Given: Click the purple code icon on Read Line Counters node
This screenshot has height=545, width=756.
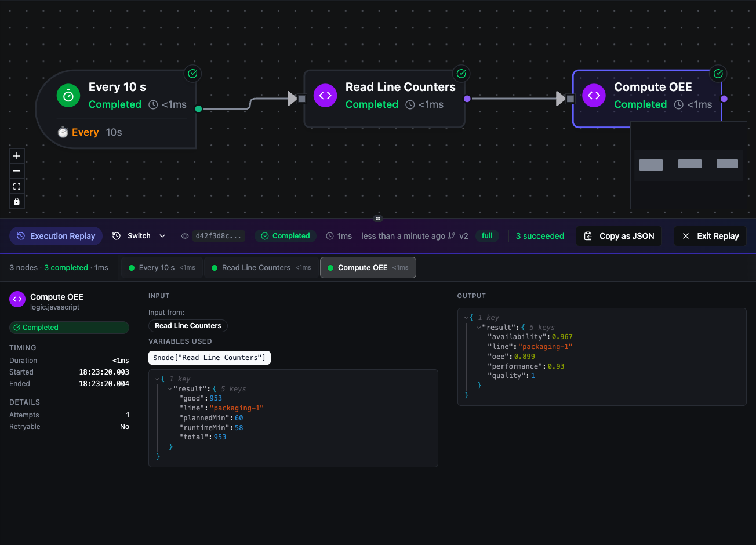Looking at the screenshot, I should click(x=325, y=95).
